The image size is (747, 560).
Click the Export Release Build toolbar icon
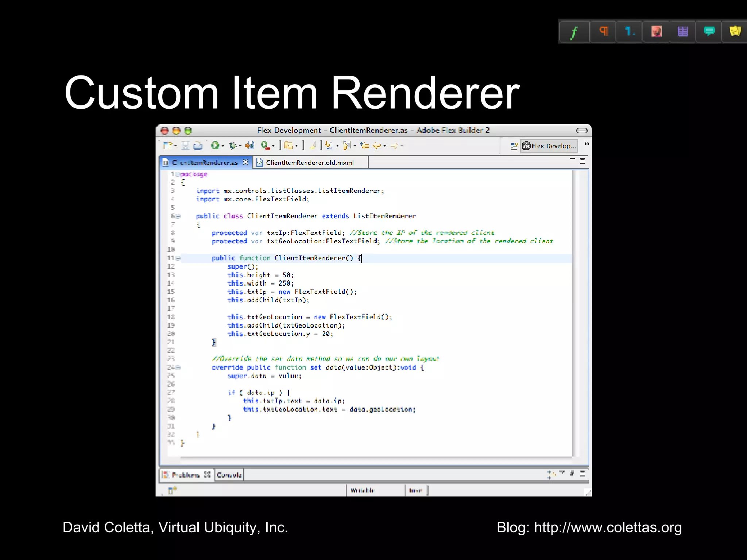coord(249,146)
